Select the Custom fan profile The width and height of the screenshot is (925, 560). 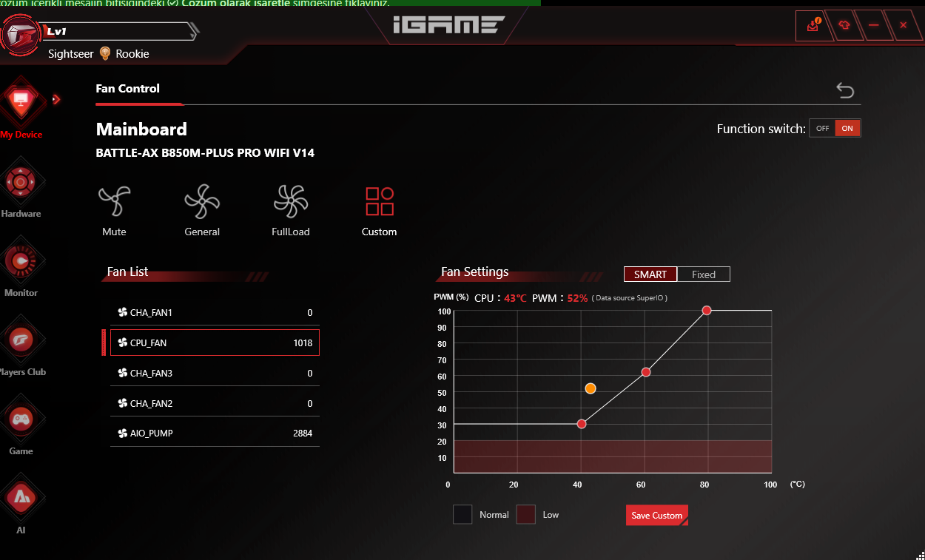click(380, 211)
